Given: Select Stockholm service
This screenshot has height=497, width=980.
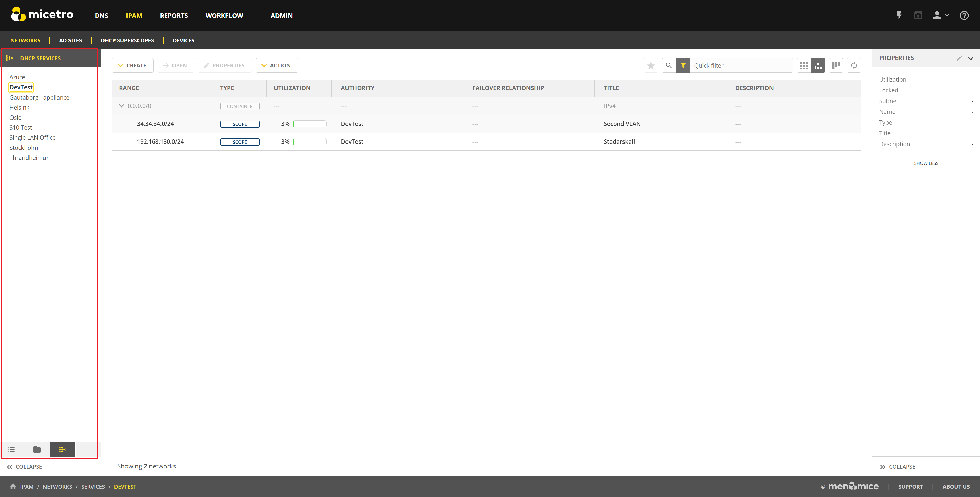Looking at the screenshot, I should click(x=24, y=148).
